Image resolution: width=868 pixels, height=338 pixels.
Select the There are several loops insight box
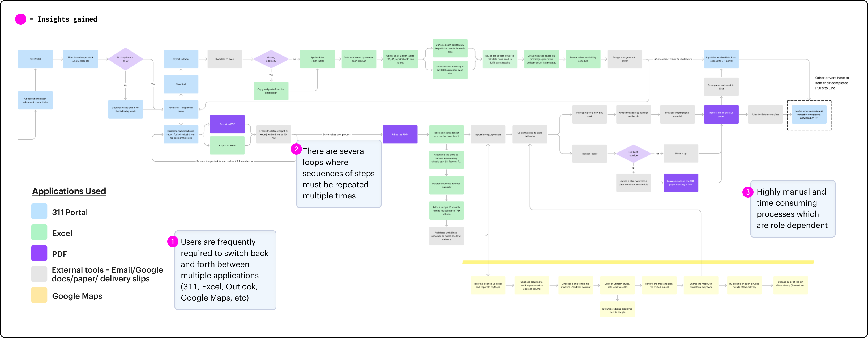[x=339, y=174]
